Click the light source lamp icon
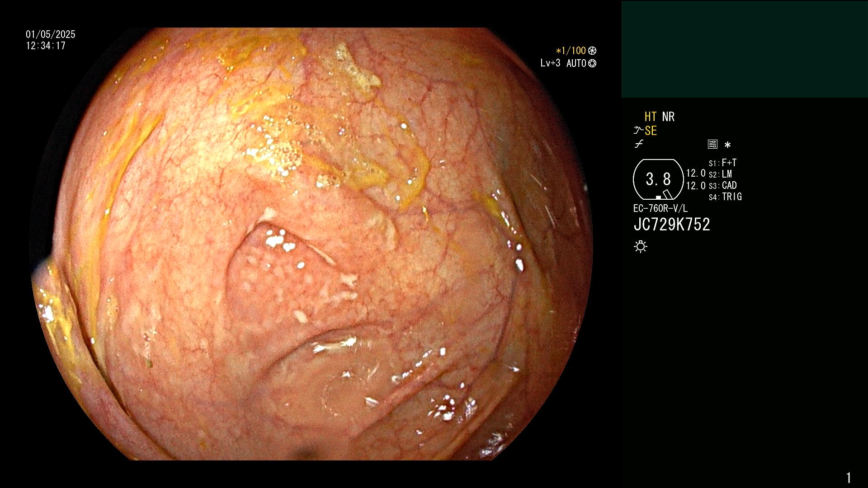Image resolution: width=868 pixels, height=488 pixels. (x=641, y=246)
